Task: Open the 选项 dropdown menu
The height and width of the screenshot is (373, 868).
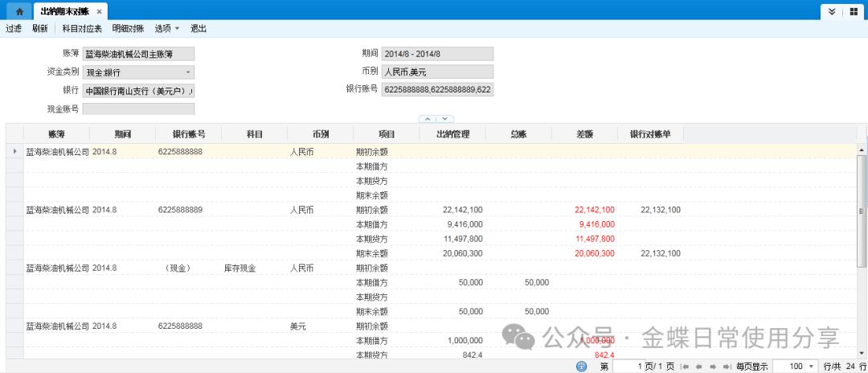Action: pyautogui.click(x=166, y=29)
